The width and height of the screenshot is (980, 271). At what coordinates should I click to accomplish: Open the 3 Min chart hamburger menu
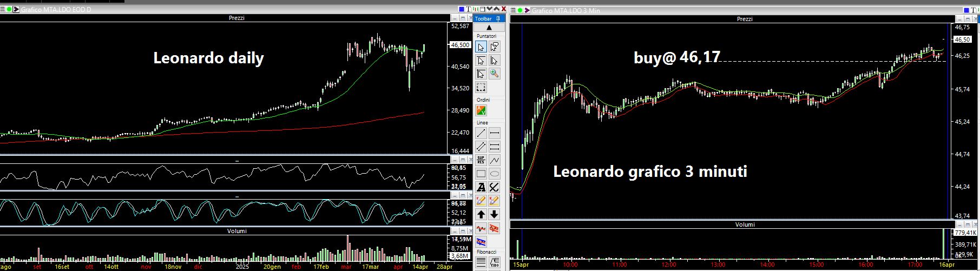click(x=513, y=10)
